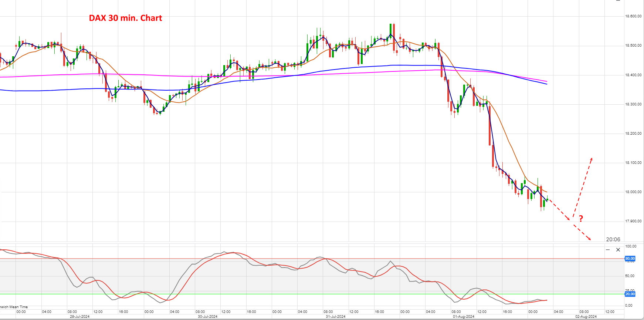
Task: Click the 18.200,00 price axis label
Action: pos(633,134)
